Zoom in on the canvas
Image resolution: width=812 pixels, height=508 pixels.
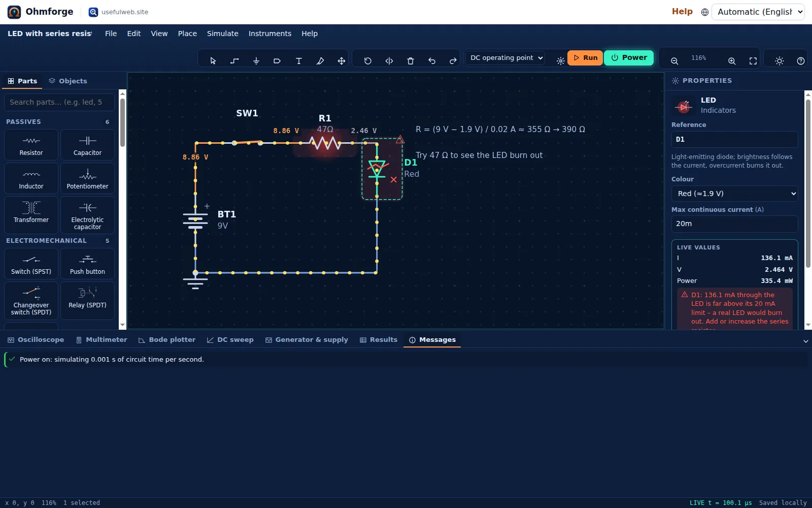[732, 60]
